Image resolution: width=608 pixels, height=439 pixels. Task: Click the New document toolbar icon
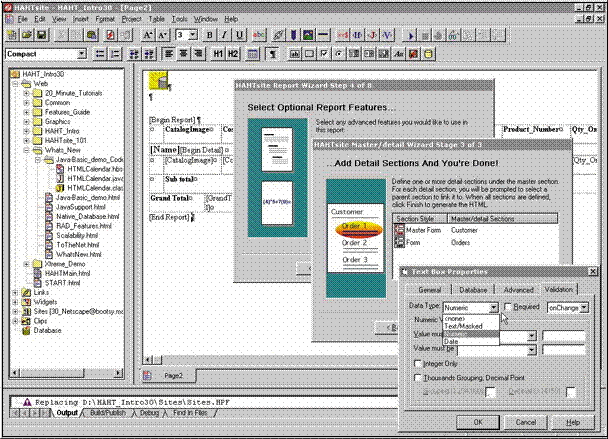click(12, 35)
